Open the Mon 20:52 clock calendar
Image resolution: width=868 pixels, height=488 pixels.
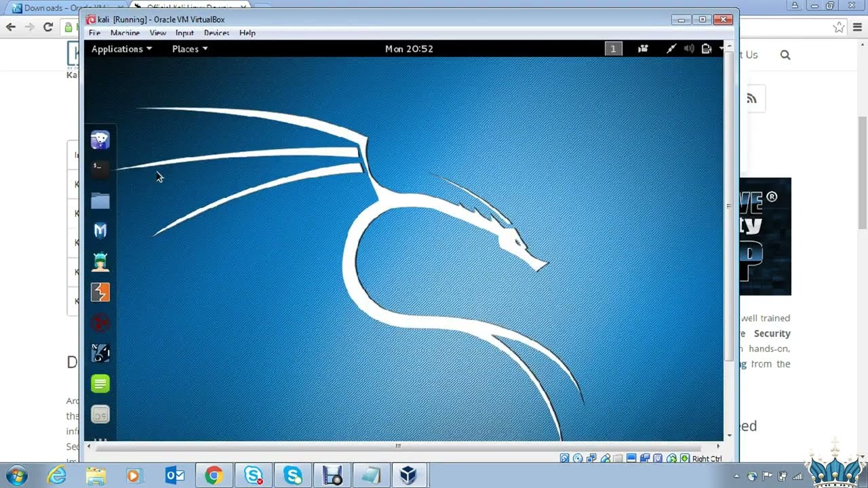[409, 49]
